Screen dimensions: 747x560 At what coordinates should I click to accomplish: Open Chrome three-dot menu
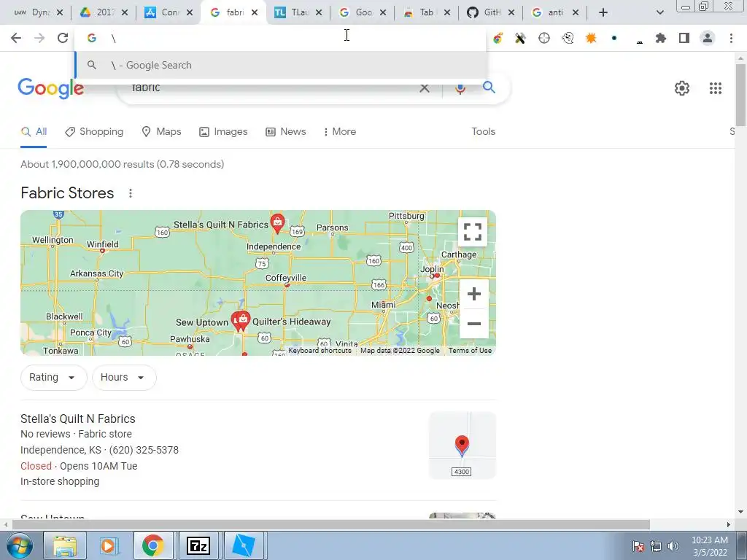pos(731,38)
